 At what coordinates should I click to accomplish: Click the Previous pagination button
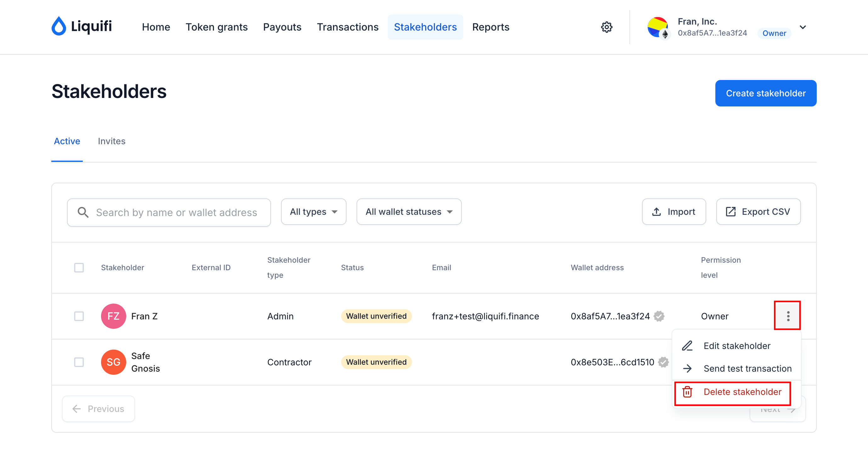click(x=99, y=408)
